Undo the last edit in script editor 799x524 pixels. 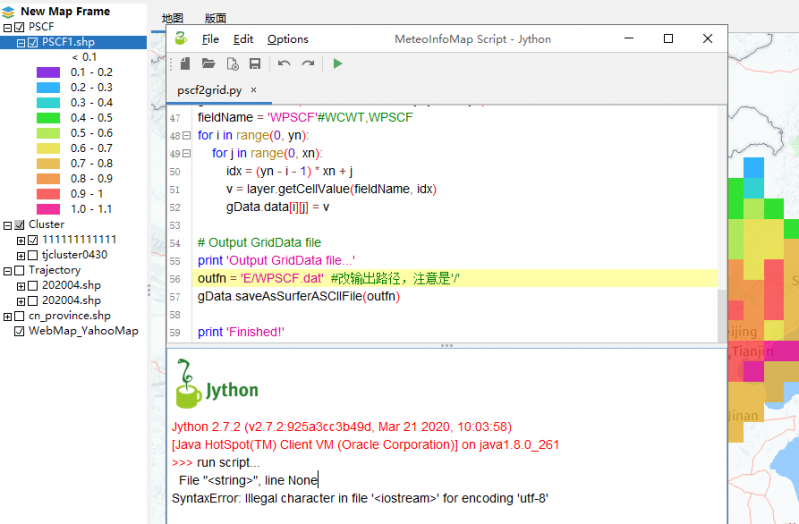tap(284, 64)
